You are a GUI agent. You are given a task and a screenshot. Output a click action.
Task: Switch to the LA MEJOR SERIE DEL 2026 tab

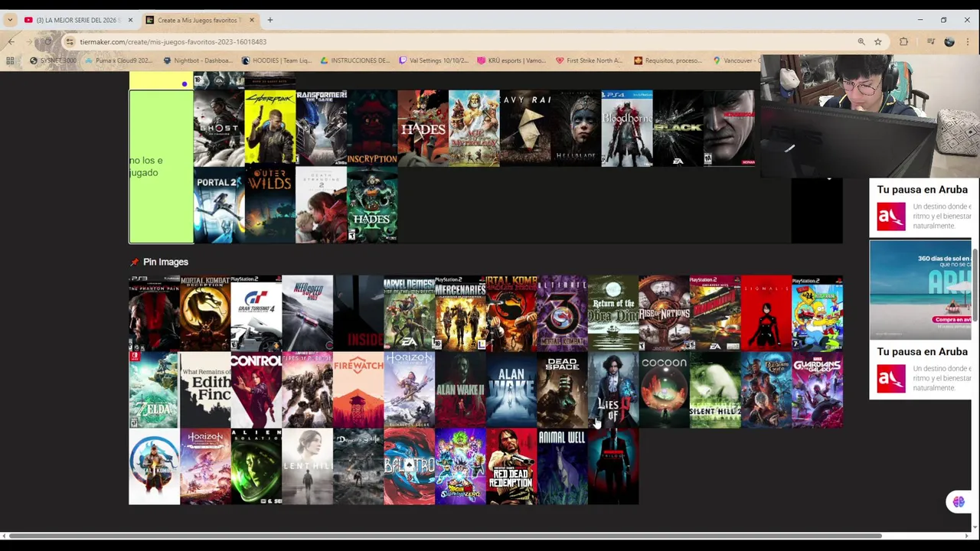pyautogui.click(x=78, y=20)
